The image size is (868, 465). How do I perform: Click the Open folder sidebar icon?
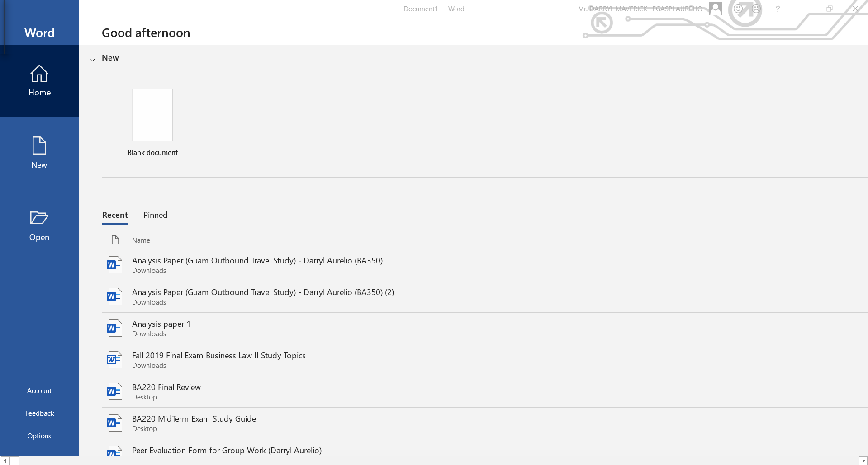tap(39, 218)
